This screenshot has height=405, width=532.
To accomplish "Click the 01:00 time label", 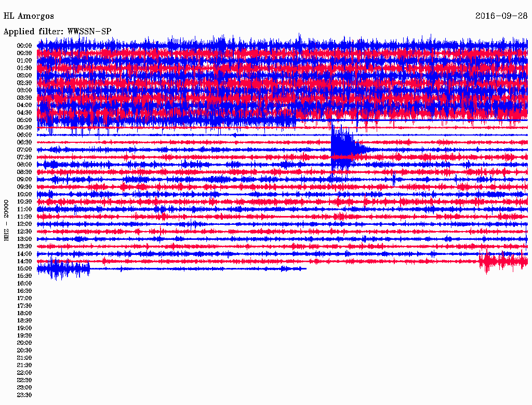I will [x=24, y=61].
